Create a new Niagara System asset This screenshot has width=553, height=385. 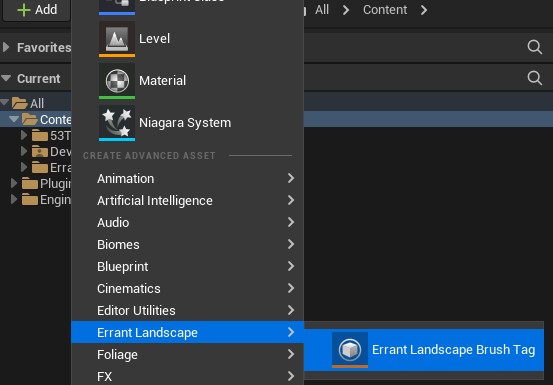(x=188, y=123)
